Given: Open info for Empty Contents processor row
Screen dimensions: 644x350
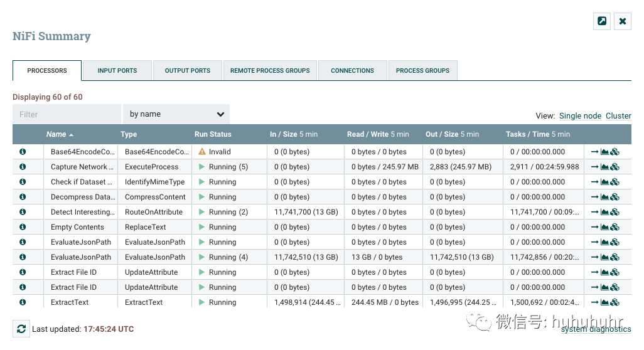Looking at the screenshot, I should pyautogui.click(x=23, y=226).
